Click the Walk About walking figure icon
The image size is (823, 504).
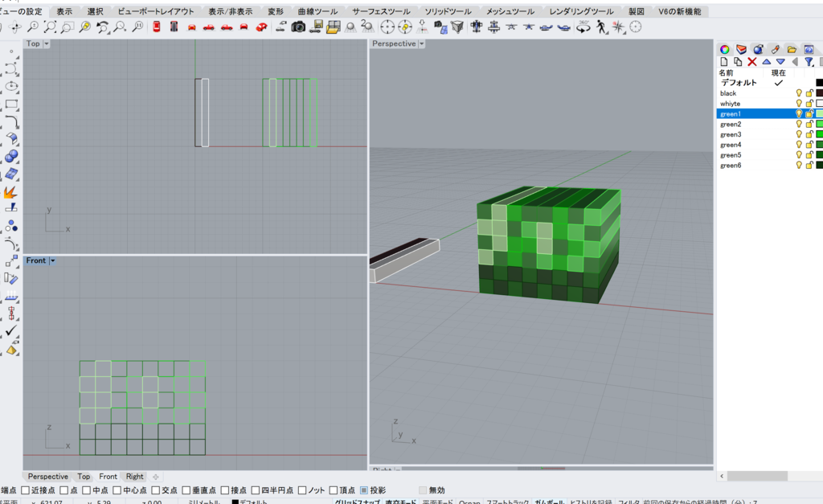point(600,27)
